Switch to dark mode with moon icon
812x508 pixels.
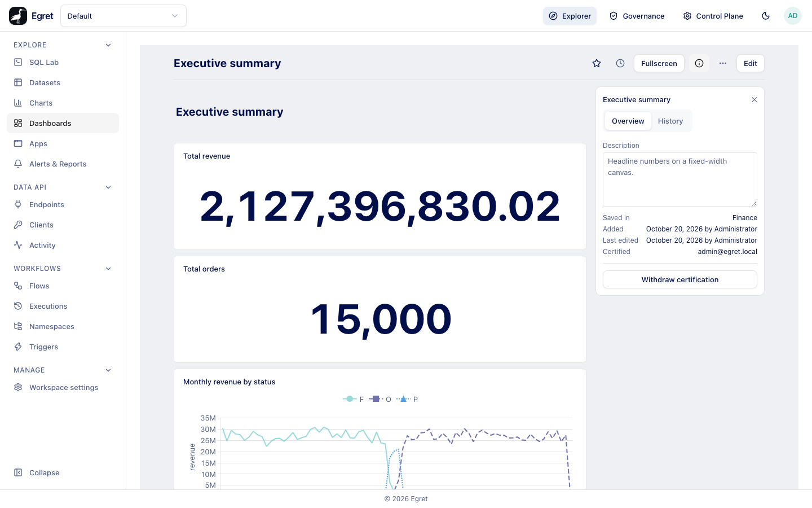(x=766, y=16)
